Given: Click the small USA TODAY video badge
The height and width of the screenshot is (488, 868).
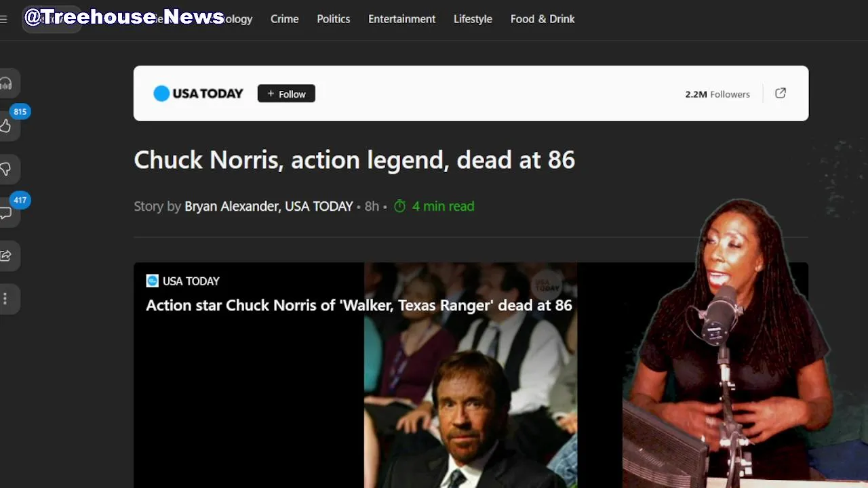Looking at the screenshot, I should 183,281.
